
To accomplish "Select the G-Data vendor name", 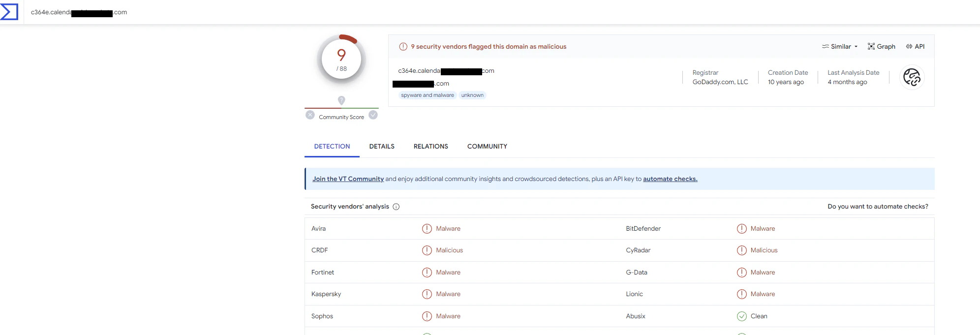I will [637, 273].
